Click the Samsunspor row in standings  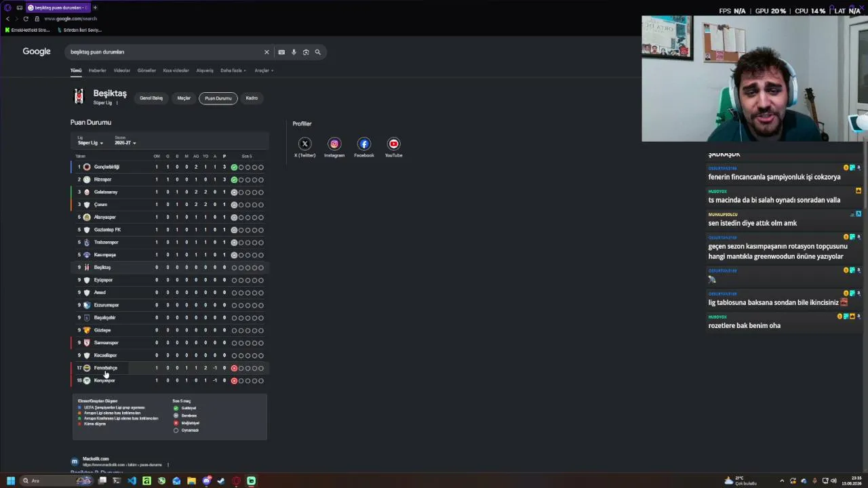click(x=170, y=343)
